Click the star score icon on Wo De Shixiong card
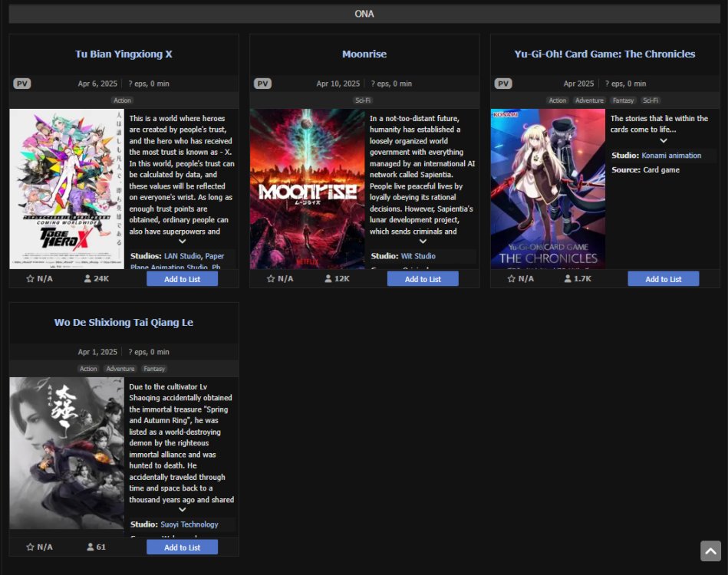 (30, 547)
